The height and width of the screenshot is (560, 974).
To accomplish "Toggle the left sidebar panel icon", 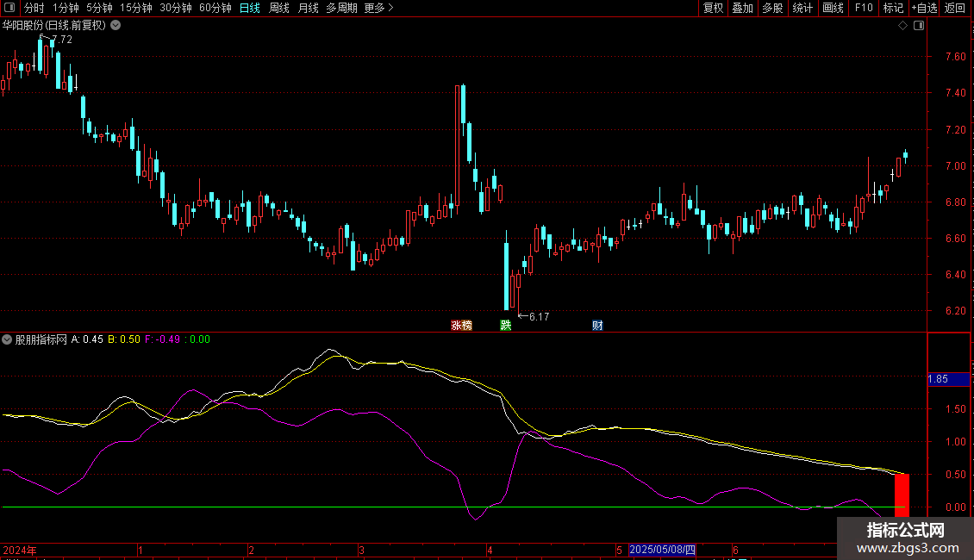I will pos(8,8).
